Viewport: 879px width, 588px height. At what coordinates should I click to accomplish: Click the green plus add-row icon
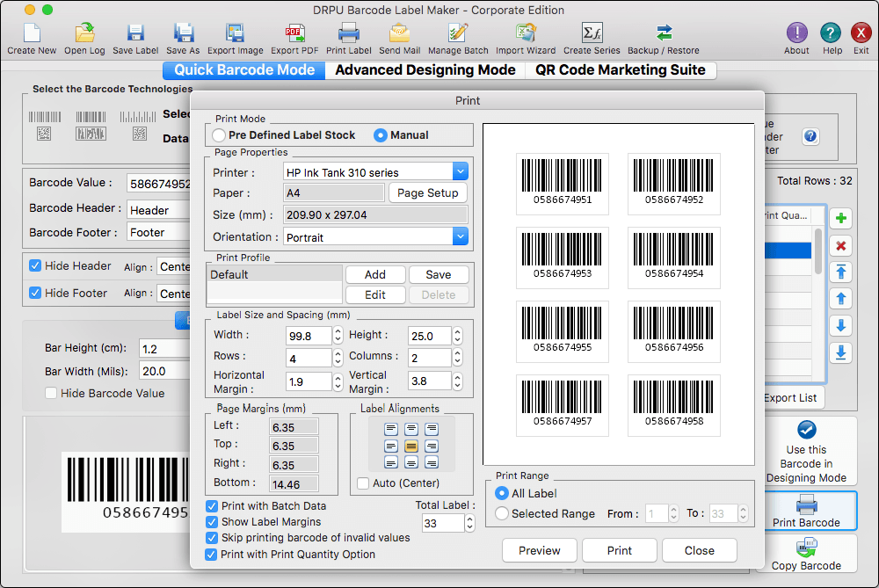(x=840, y=219)
